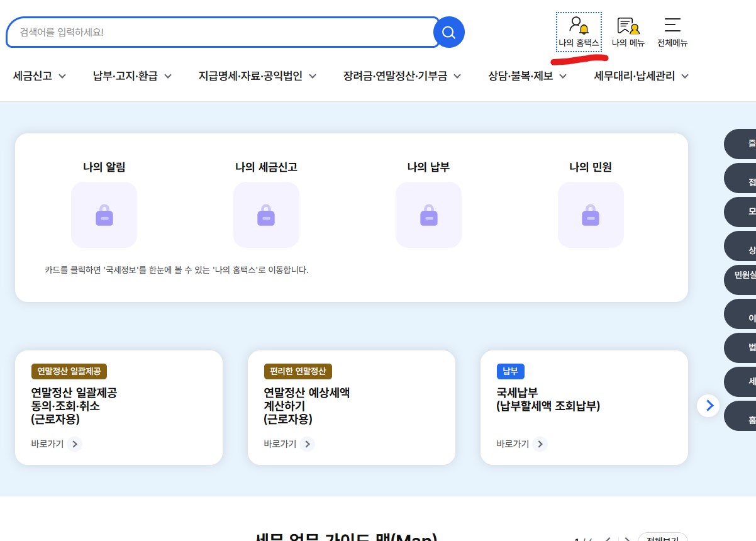Click the blue search magnifier icon
756x541 pixels.
(448, 32)
